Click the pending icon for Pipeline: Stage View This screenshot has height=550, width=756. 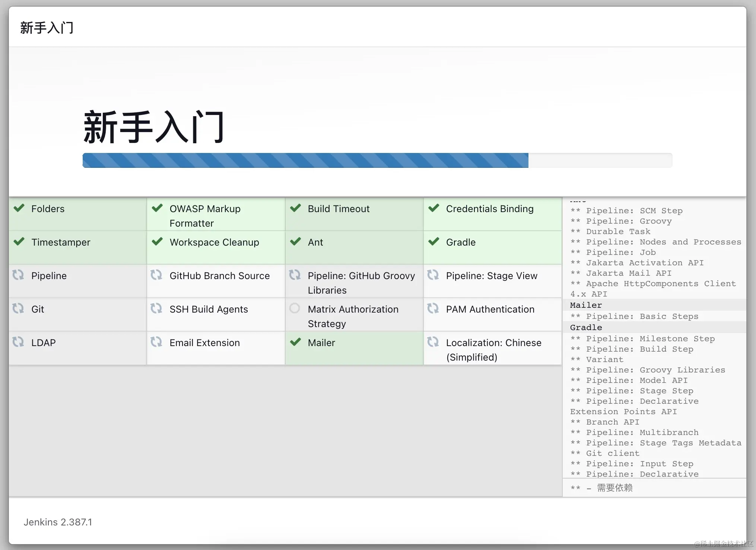[x=433, y=275]
